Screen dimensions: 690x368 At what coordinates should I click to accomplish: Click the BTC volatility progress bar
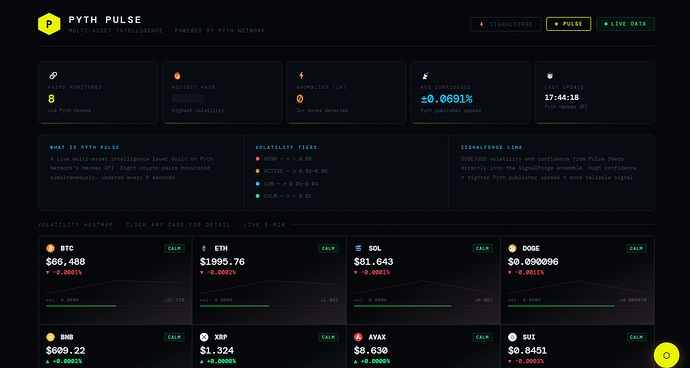tap(115, 306)
